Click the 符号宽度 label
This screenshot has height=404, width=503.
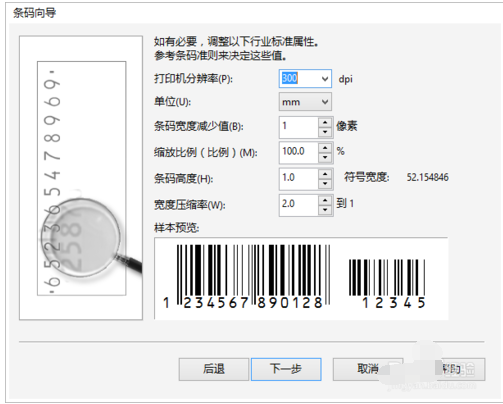(x=367, y=177)
